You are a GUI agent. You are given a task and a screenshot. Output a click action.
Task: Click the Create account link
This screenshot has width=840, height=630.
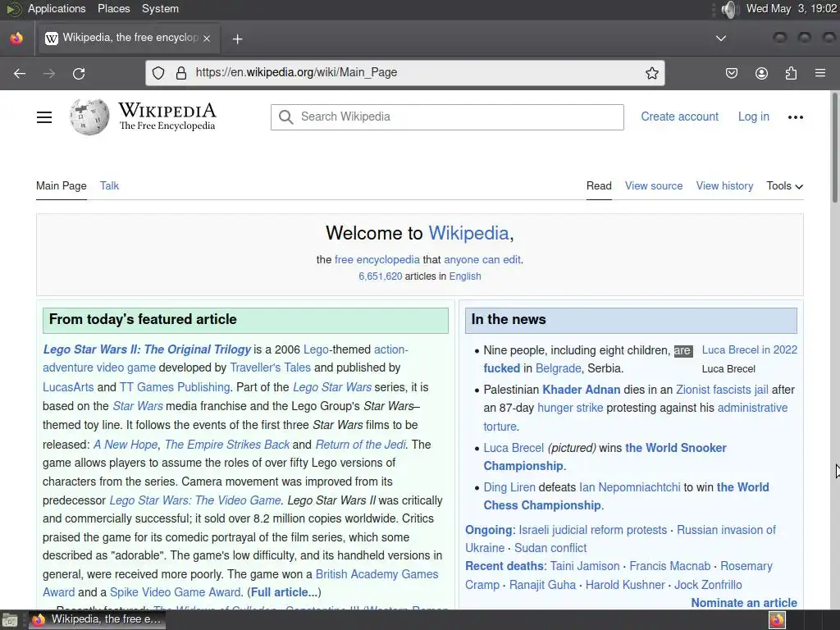pos(679,116)
